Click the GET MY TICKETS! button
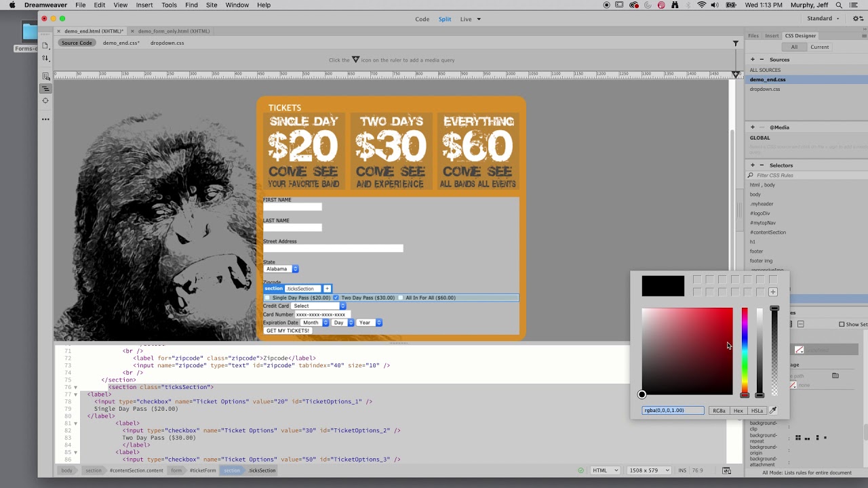This screenshot has width=868, height=488. [x=288, y=331]
